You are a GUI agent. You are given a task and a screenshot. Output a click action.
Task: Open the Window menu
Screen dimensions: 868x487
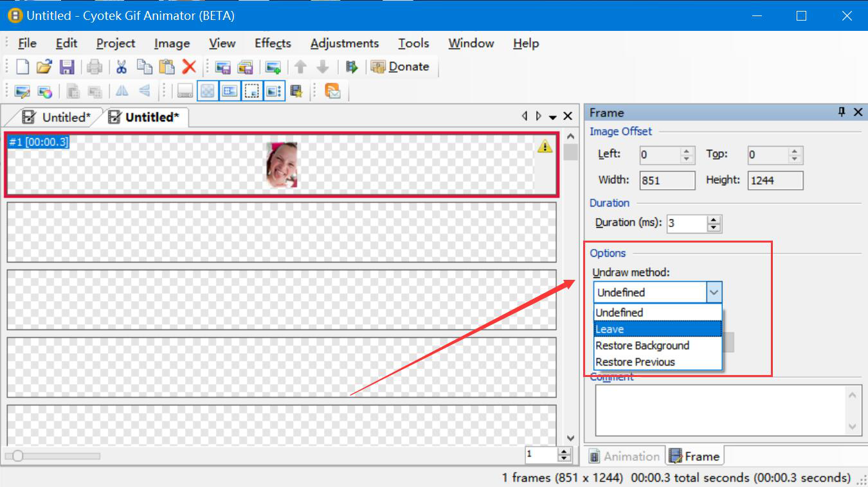pos(471,43)
